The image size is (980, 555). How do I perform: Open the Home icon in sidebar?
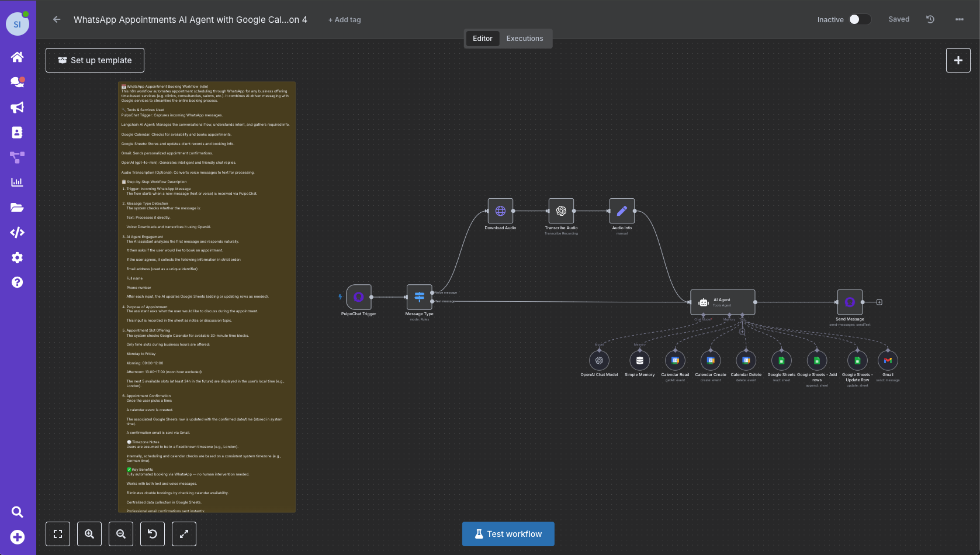[x=18, y=57]
